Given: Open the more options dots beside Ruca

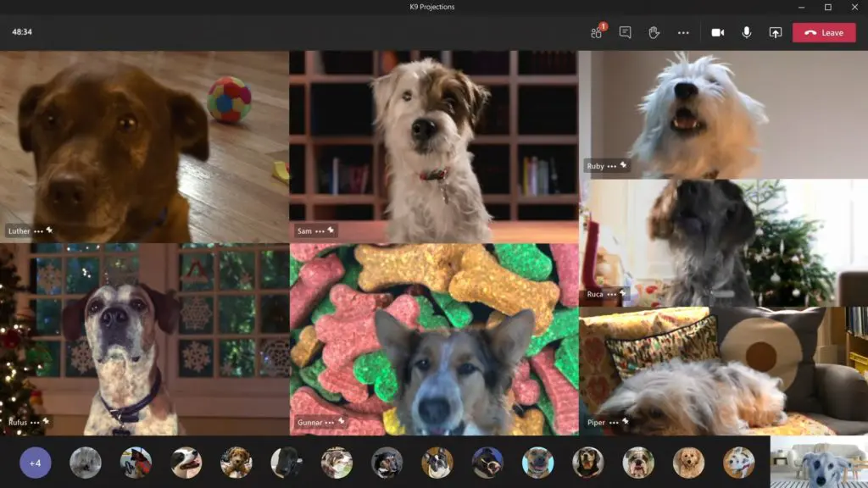Looking at the screenshot, I should (x=611, y=294).
